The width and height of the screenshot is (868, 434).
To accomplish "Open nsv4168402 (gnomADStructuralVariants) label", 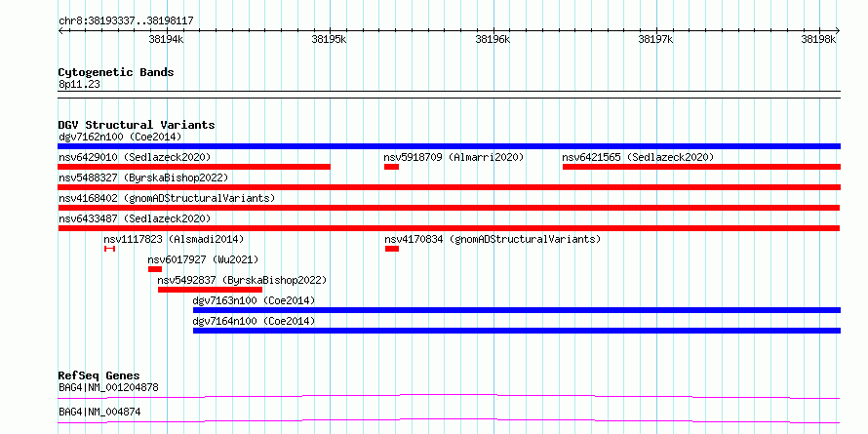I will [167, 198].
